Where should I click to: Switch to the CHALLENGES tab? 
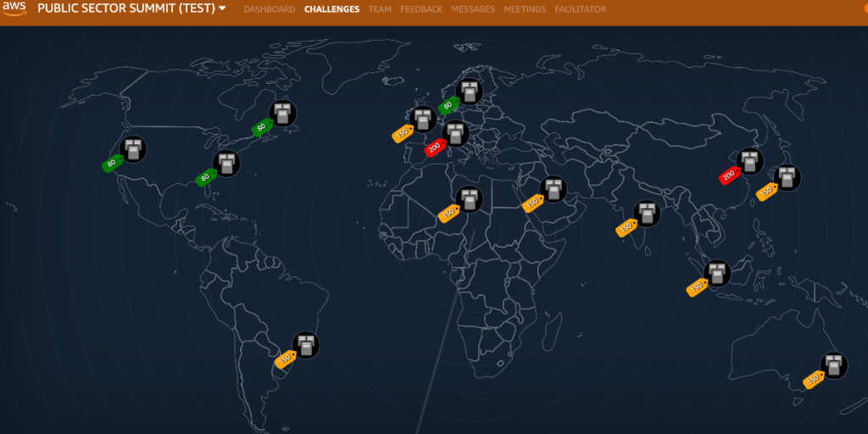pyautogui.click(x=331, y=9)
